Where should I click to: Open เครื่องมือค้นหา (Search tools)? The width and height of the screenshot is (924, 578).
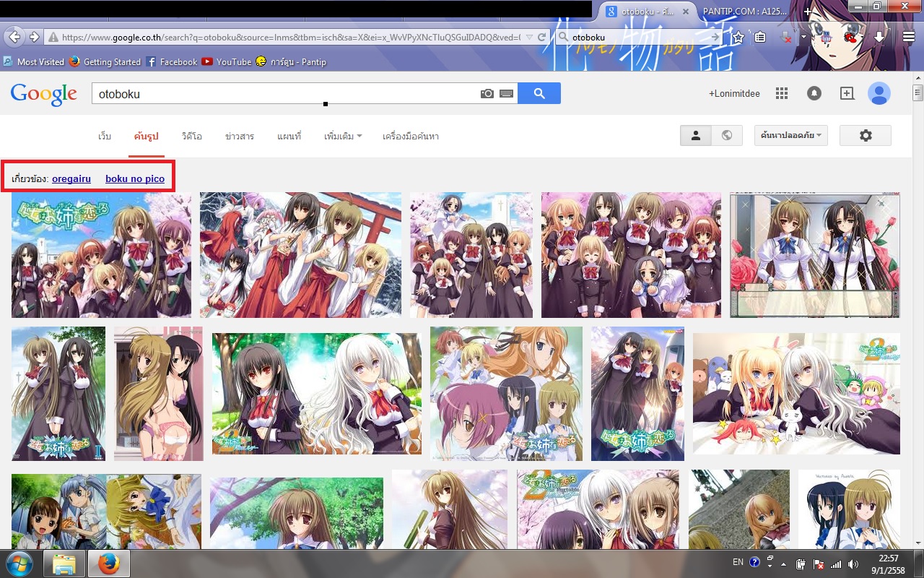411,136
